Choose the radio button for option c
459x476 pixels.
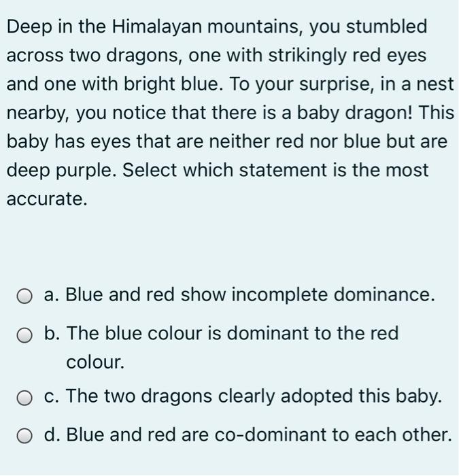click(24, 398)
